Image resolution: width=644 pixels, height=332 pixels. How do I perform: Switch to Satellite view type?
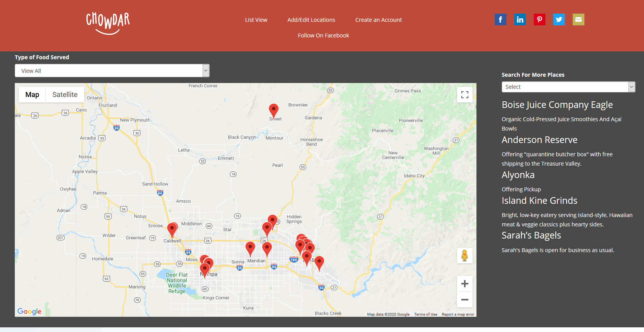point(65,95)
